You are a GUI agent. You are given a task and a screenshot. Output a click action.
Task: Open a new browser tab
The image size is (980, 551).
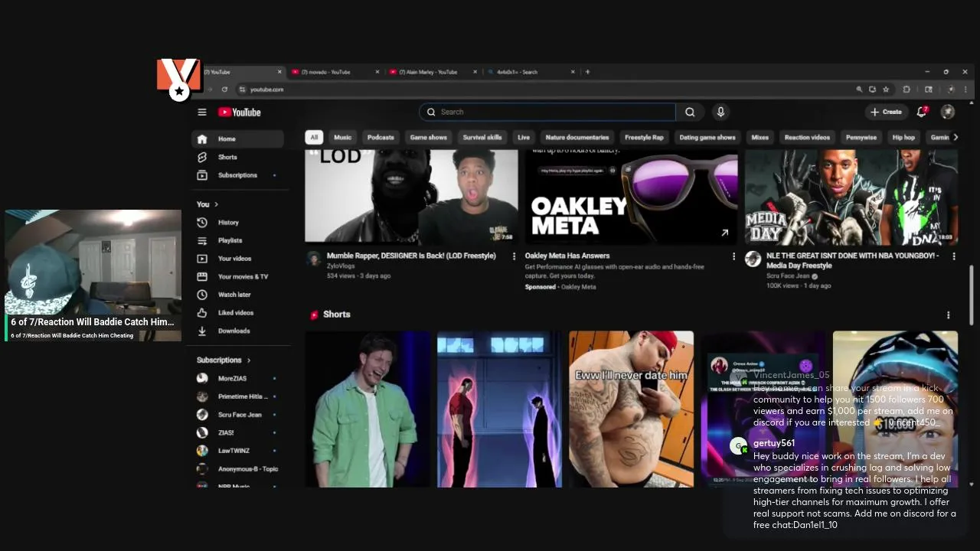click(x=587, y=72)
